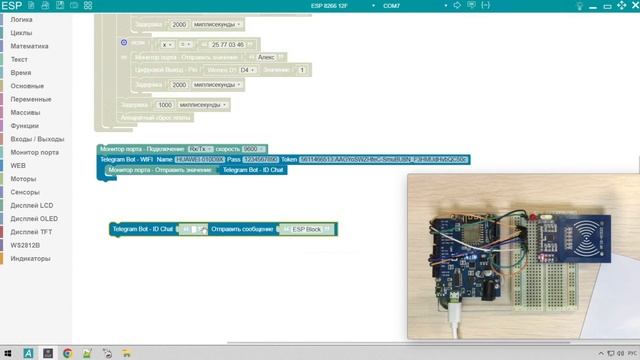Click the screenshot icon in top toolbar
The height and width of the screenshot is (360, 640).
coord(74,5)
